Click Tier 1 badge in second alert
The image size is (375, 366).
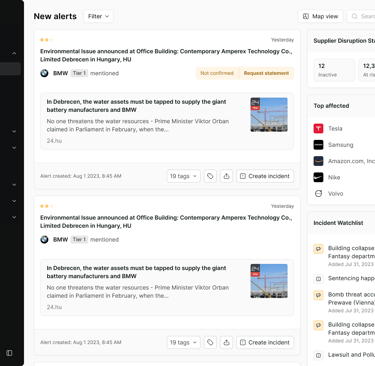pos(79,239)
